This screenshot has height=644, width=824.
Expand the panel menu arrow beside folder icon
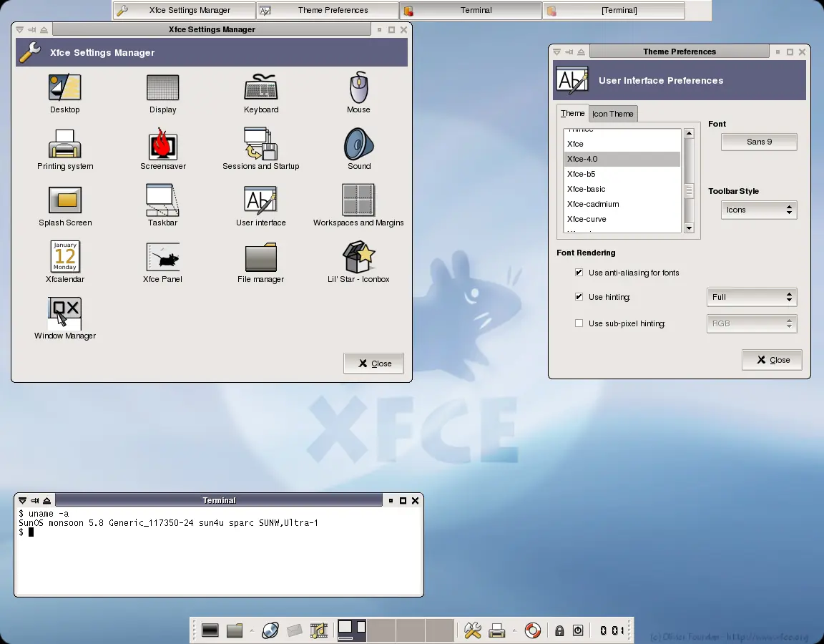tap(252, 630)
